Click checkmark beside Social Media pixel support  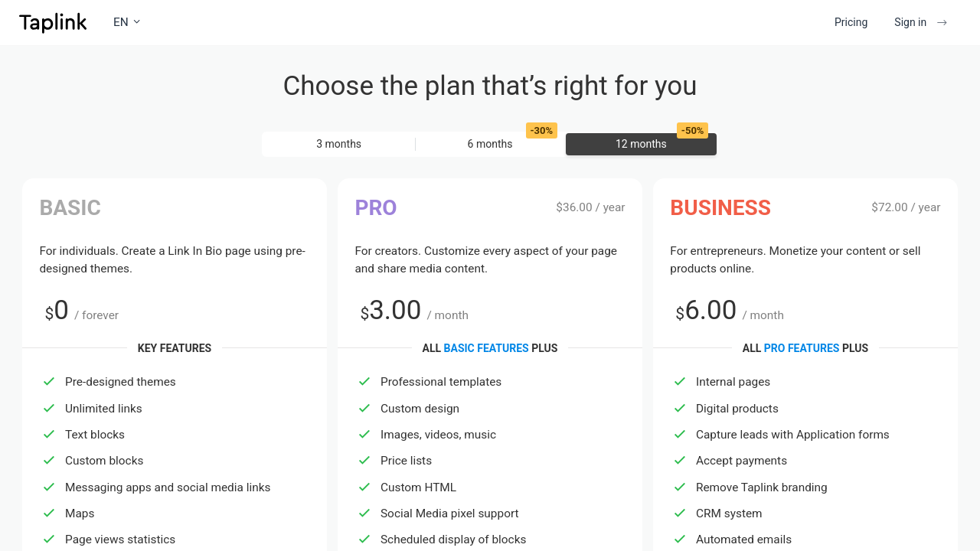coord(364,514)
